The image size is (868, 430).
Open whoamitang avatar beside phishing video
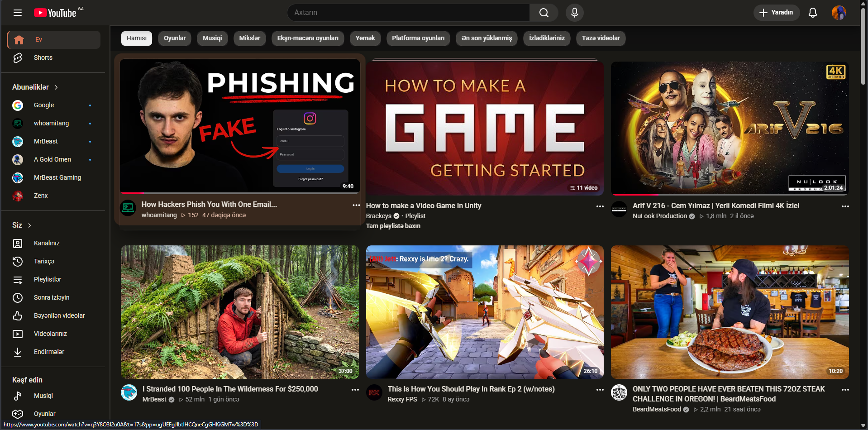click(x=128, y=208)
